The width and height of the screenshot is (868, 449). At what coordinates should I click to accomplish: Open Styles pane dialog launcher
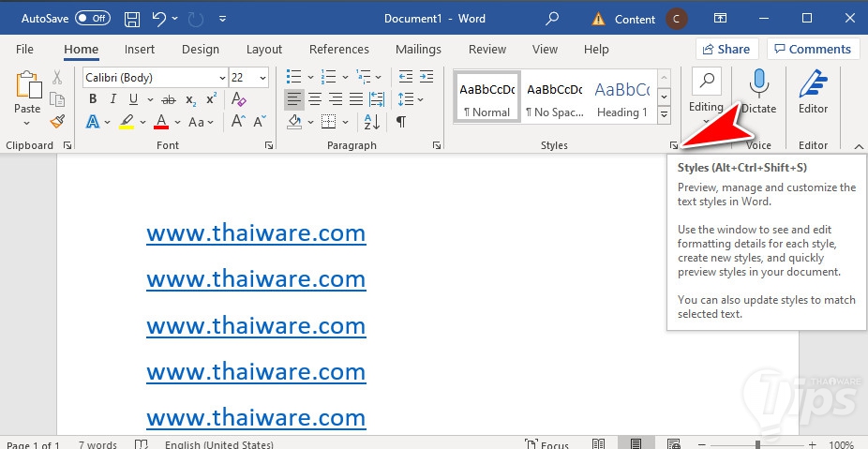click(674, 145)
